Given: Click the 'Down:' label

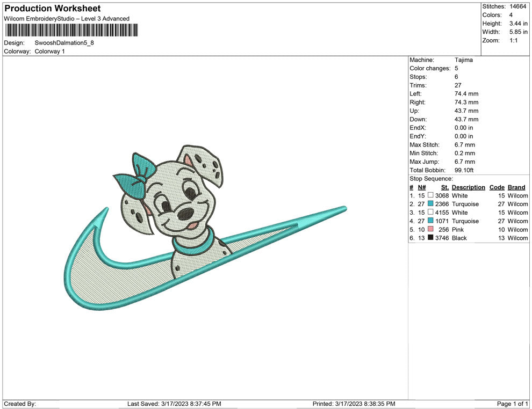Looking at the screenshot, I should pos(418,119).
